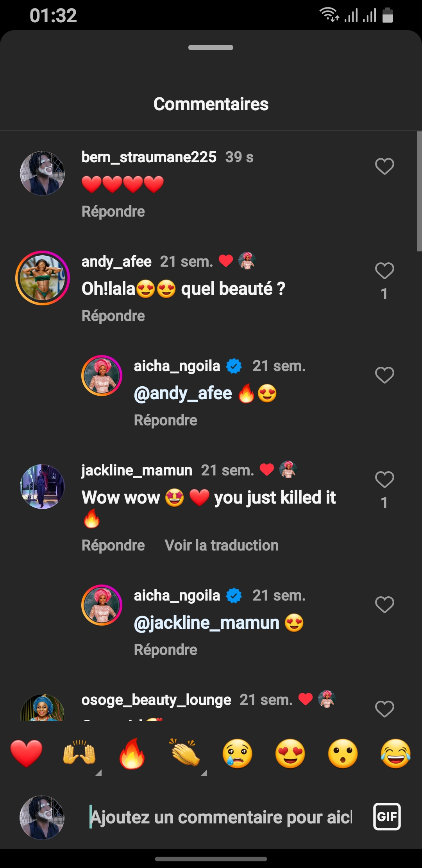Tap the crying face emoji
The height and width of the screenshot is (868, 422).
238,753
